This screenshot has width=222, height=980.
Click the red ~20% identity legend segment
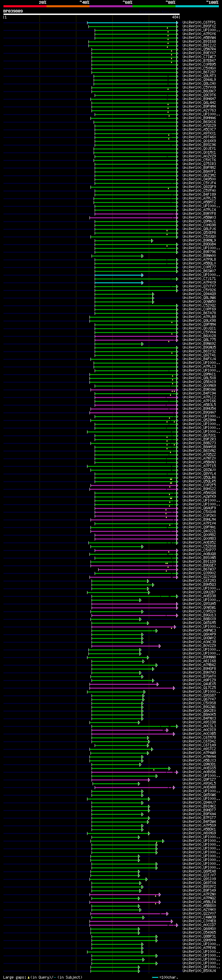(25, 7)
